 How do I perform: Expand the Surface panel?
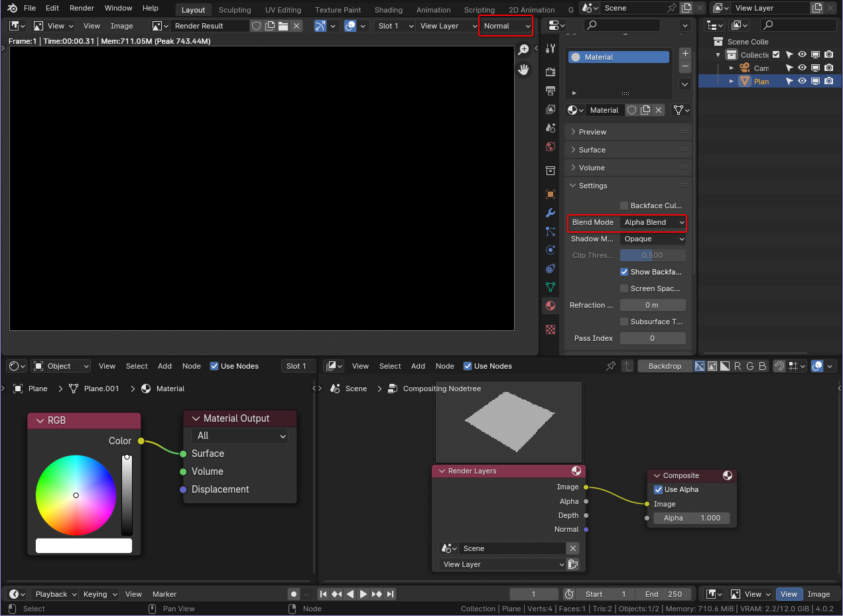coord(592,150)
